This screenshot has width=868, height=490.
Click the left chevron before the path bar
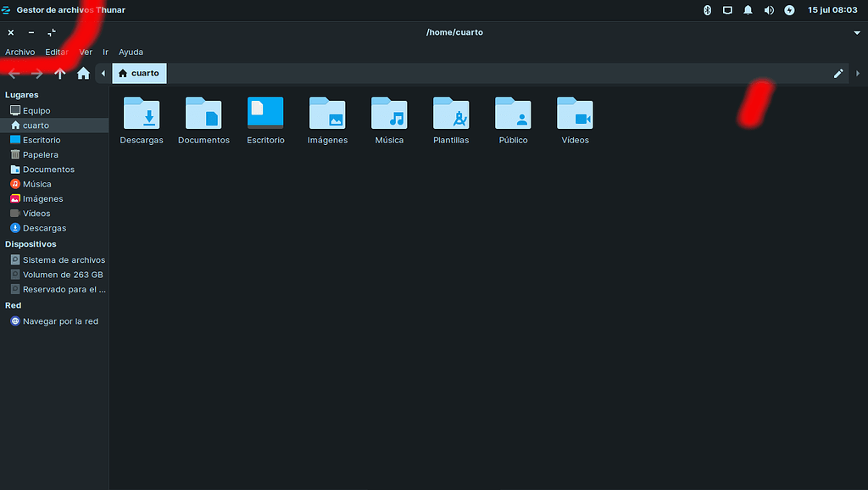pos(102,73)
